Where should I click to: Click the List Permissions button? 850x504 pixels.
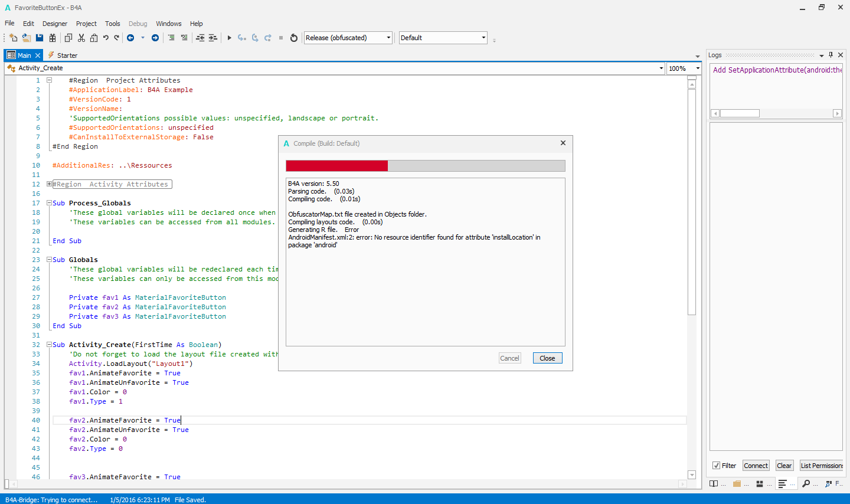(x=822, y=466)
